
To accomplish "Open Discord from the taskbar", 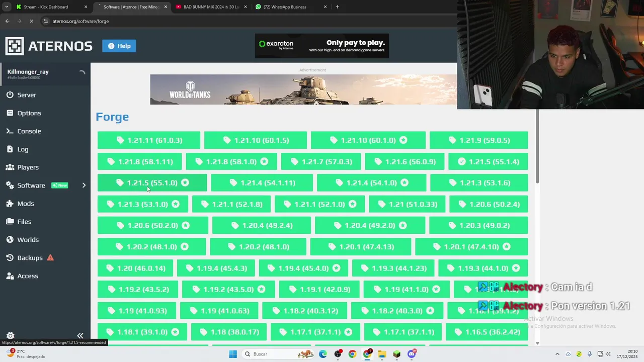I will click(x=412, y=354).
